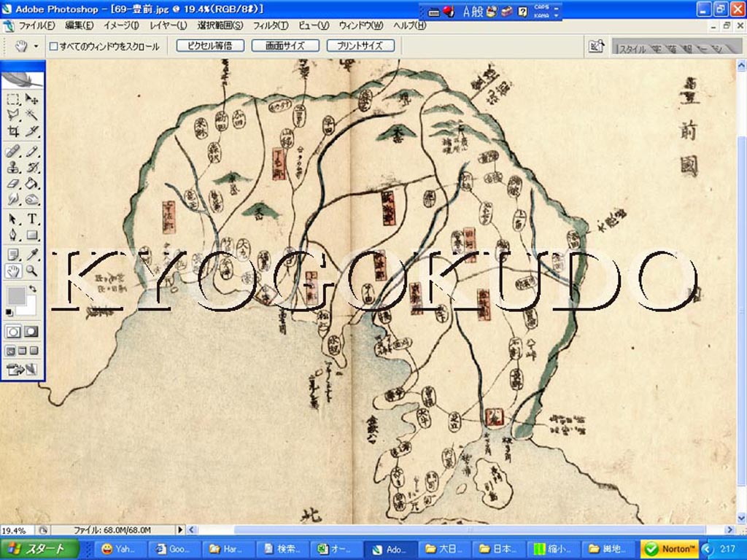Image resolution: width=747 pixels, height=560 pixels.
Task: Open the file browser toggle icon
Action: (596, 46)
